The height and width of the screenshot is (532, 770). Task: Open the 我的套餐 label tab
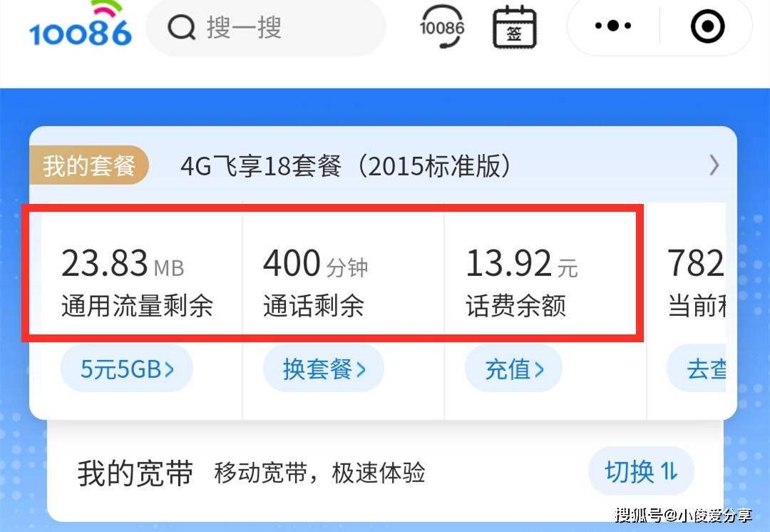(x=89, y=165)
